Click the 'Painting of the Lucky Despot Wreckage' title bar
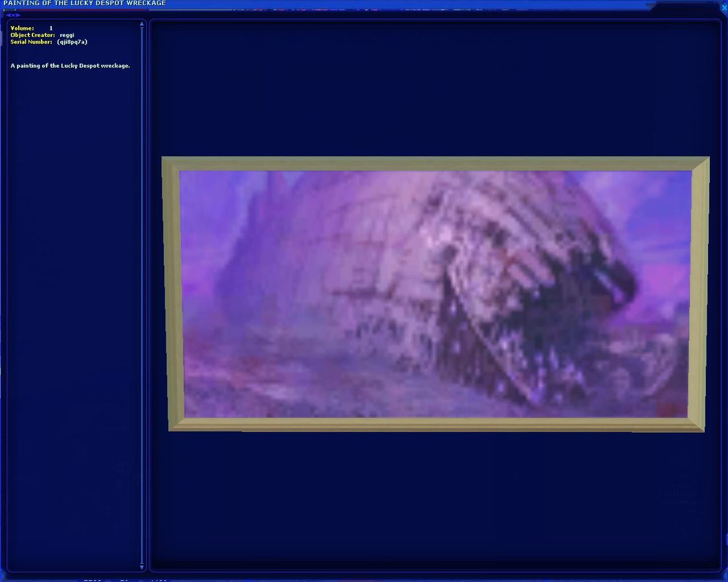This screenshot has height=582, width=728. pos(85,3)
